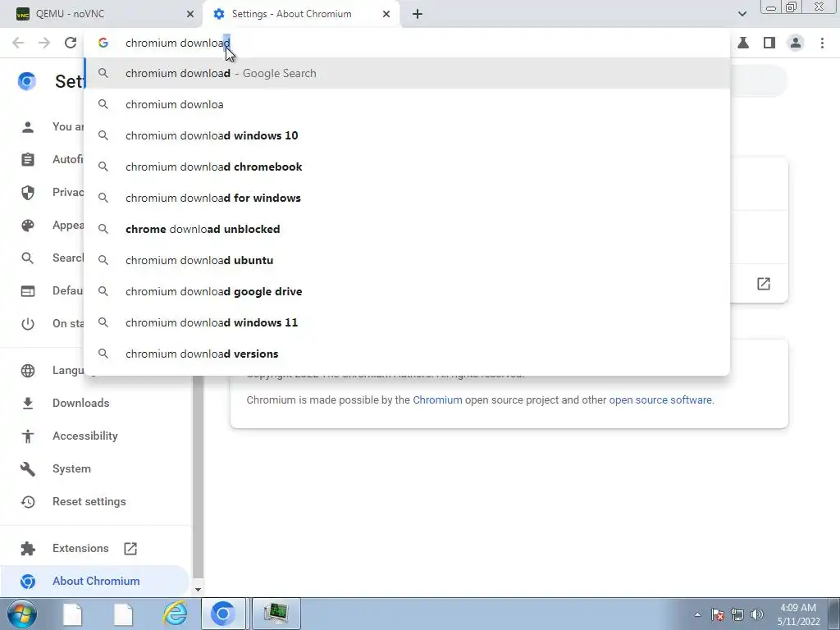Select 'chromium download versions' suggestion
840x630 pixels.
click(407, 354)
